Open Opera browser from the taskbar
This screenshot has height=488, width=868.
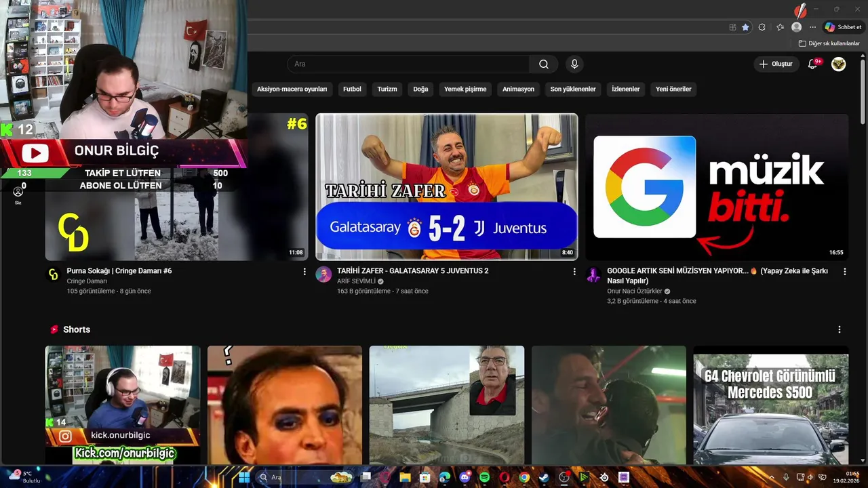tap(504, 477)
